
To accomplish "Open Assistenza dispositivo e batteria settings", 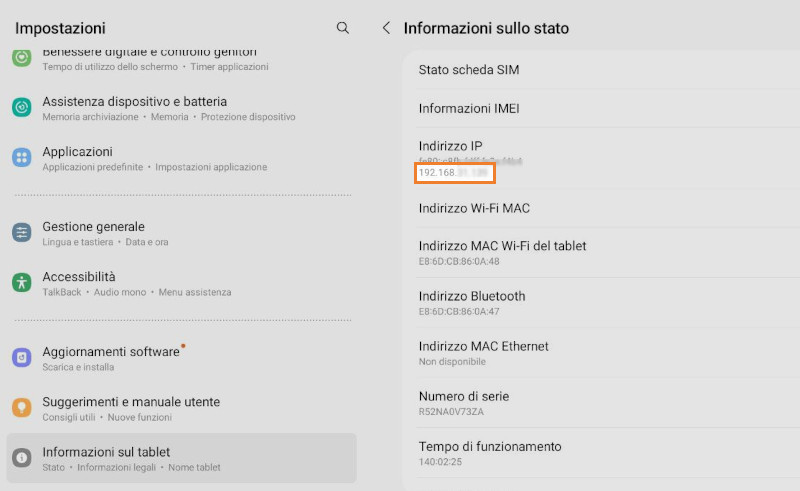I will tap(181, 108).
